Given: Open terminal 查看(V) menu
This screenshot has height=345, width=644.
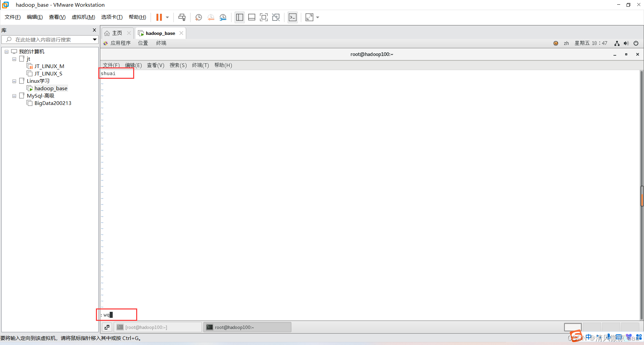Looking at the screenshot, I should (156, 65).
